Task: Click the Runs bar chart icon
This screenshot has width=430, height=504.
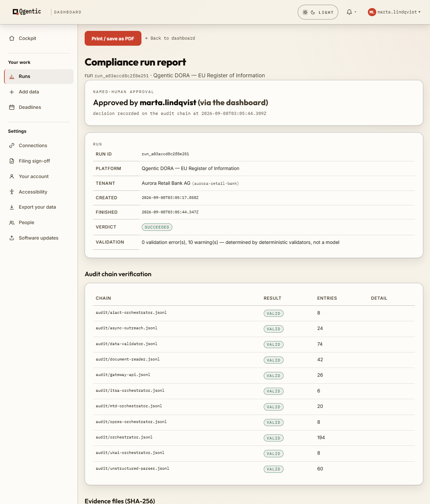Action: 12,77
